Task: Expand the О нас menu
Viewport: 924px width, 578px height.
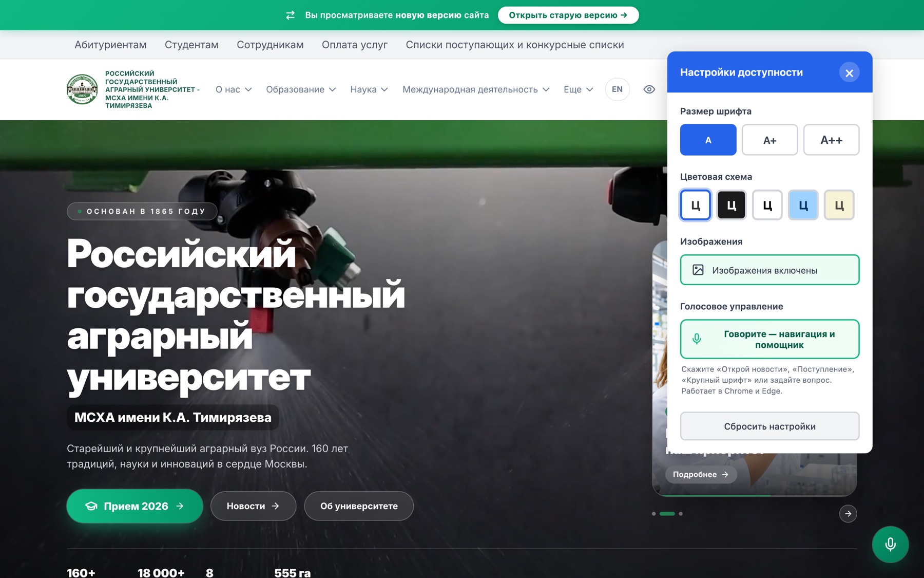Action: [234, 89]
